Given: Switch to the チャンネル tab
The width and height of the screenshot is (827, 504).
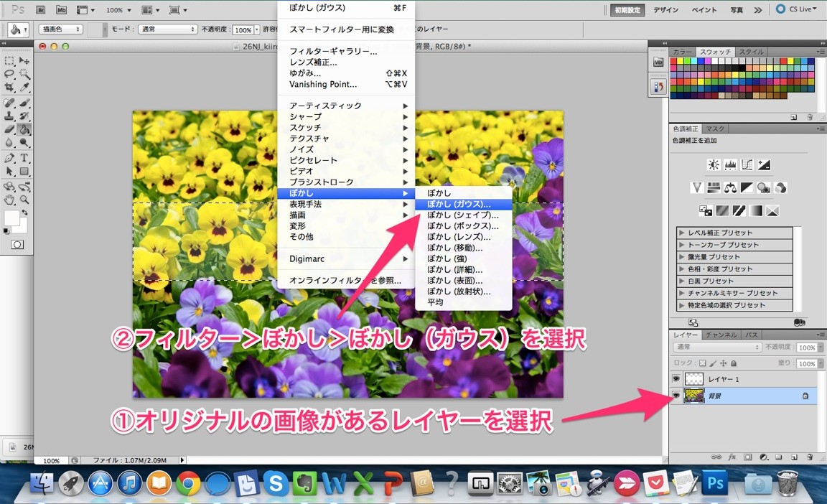Looking at the screenshot, I should (x=721, y=335).
